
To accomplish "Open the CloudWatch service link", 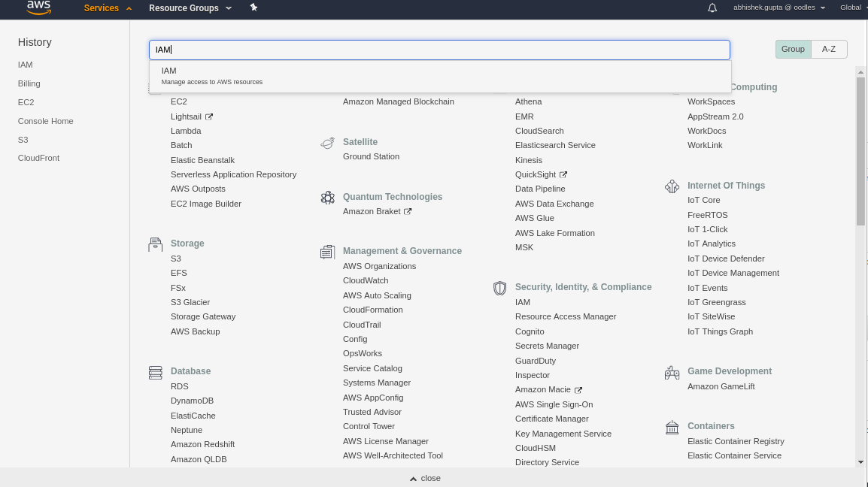I will point(366,280).
